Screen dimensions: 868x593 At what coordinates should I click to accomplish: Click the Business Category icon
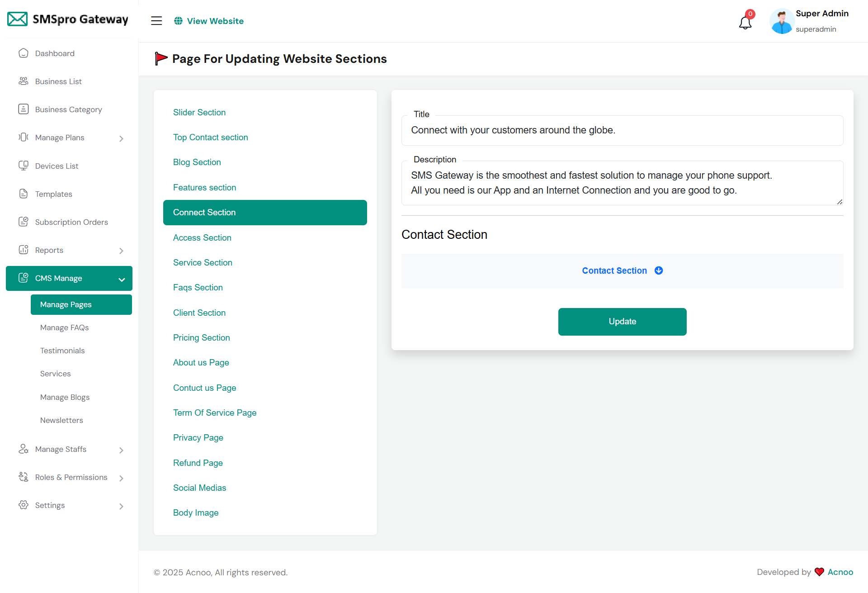click(24, 109)
